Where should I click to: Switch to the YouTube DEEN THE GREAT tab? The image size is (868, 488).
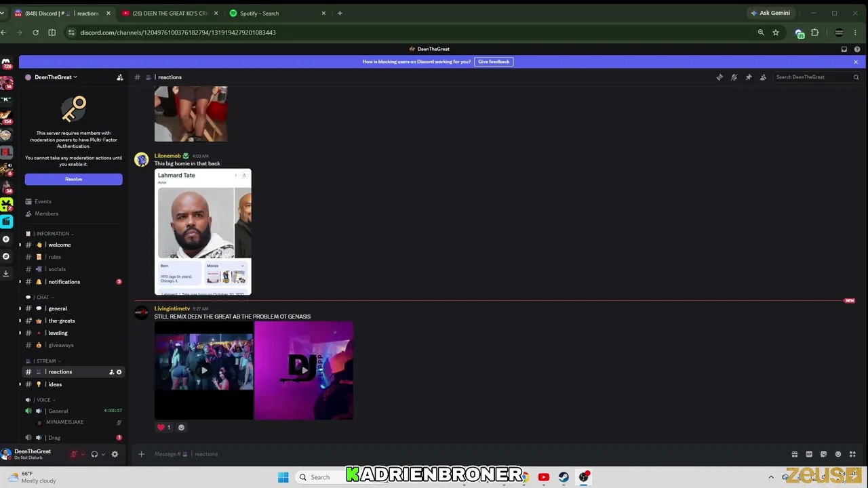170,13
